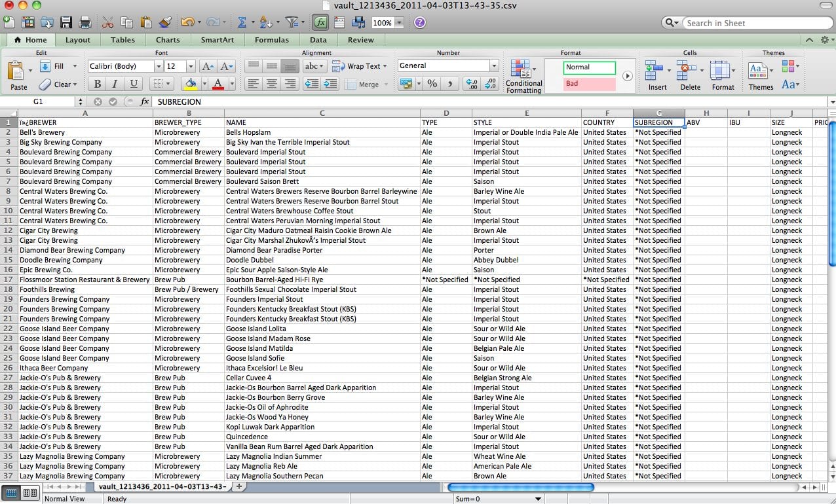Image resolution: width=836 pixels, height=504 pixels.
Task: Click the AutoSum sigma icon
Action: click(242, 22)
